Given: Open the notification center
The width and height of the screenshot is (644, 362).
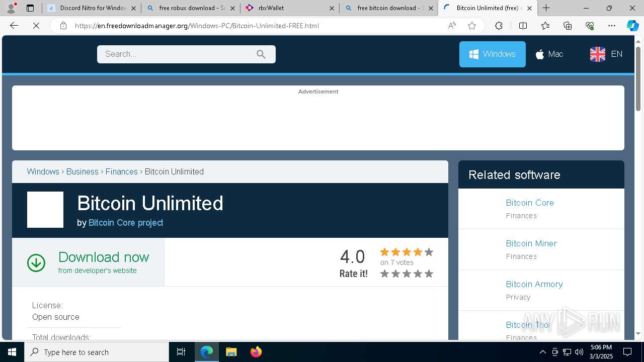Looking at the screenshot, I should [x=627, y=352].
